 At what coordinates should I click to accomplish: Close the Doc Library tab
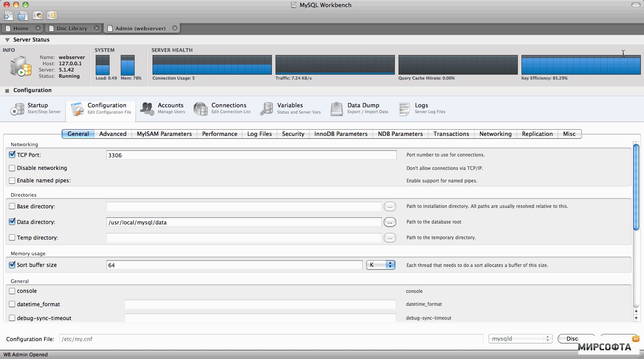[97, 28]
